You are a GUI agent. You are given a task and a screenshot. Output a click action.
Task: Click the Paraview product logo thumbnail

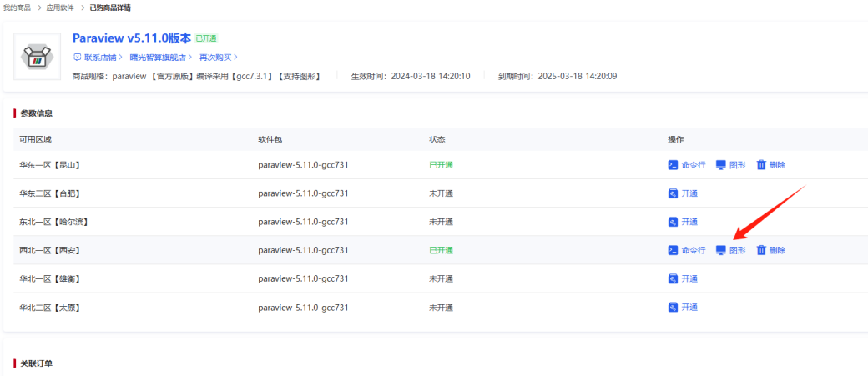pyautogui.click(x=38, y=57)
